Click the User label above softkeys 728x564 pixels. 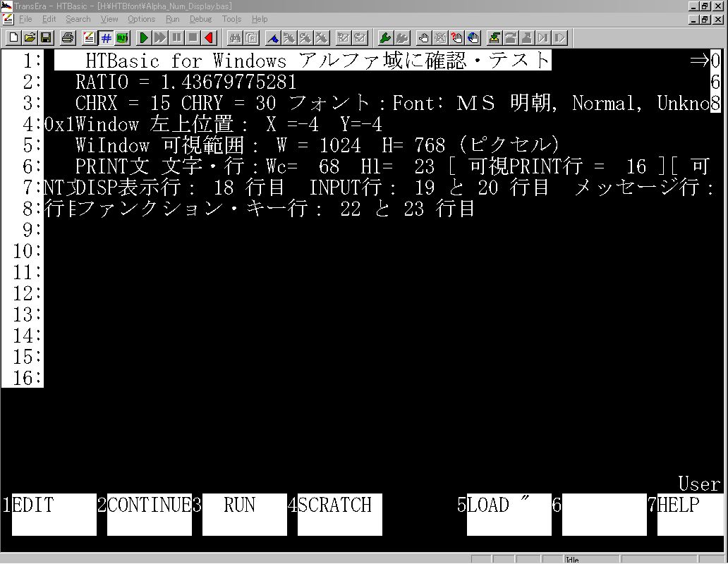point(699,484)
